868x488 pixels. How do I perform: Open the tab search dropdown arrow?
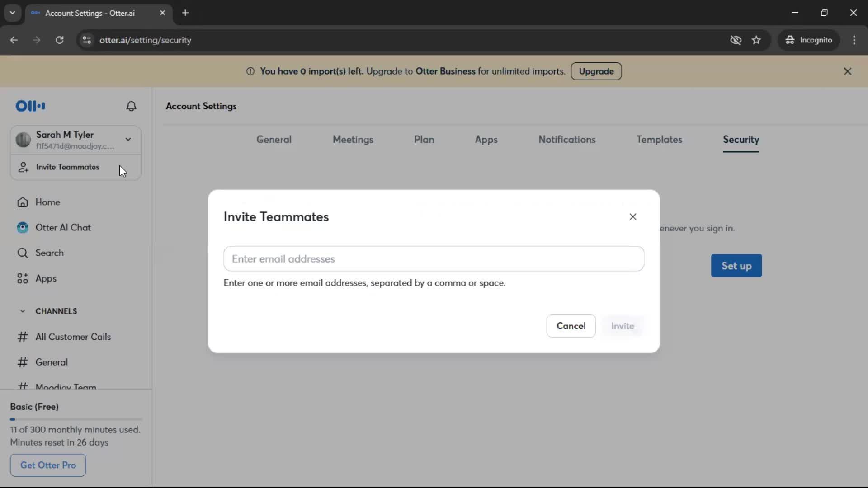click(12, 13)
